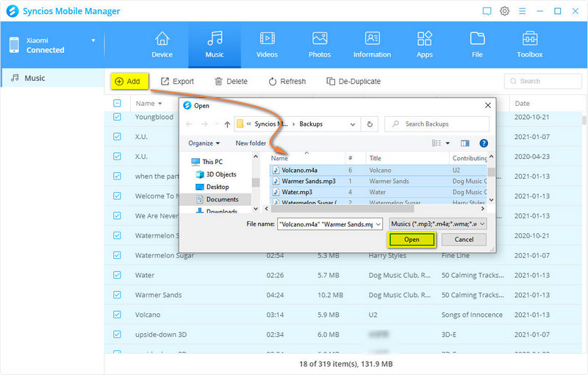Open the Device tab

[162, 45]
